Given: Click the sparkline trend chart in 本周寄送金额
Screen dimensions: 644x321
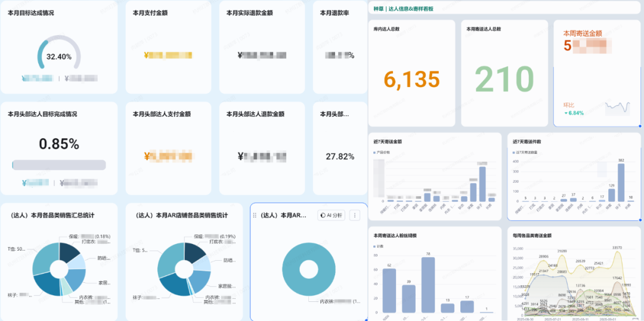Looking at the screenshot, I should click(617, 108).
